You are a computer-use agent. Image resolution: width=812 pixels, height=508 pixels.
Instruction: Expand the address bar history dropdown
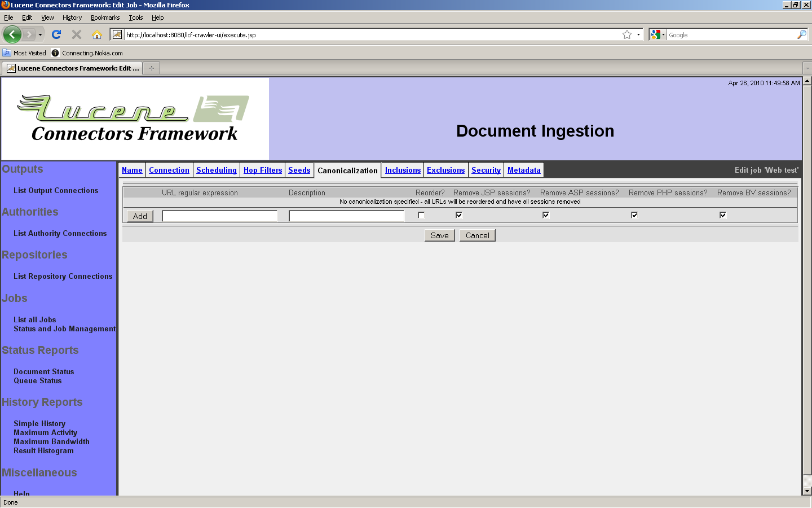point(638,34)
